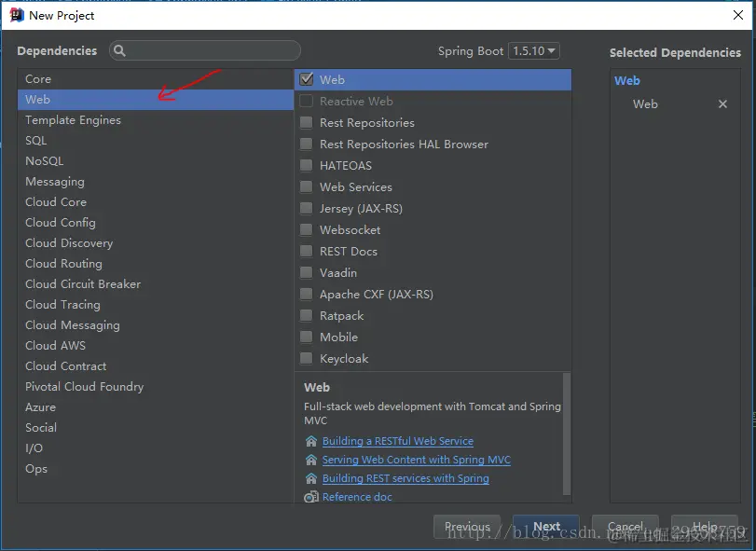Select the Web group heading in Selected Dependencies
The image size is (756, 551).
pyautogui.click(x=626, y=80)
